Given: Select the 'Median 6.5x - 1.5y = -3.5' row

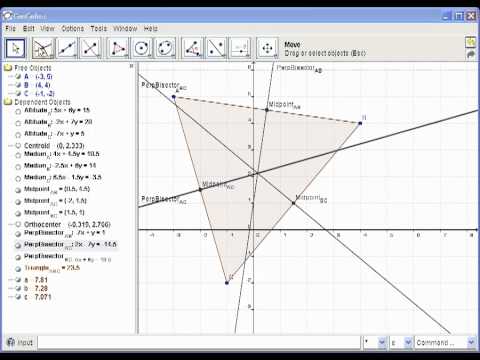Looking at the screenshot, I should (63, 178).
